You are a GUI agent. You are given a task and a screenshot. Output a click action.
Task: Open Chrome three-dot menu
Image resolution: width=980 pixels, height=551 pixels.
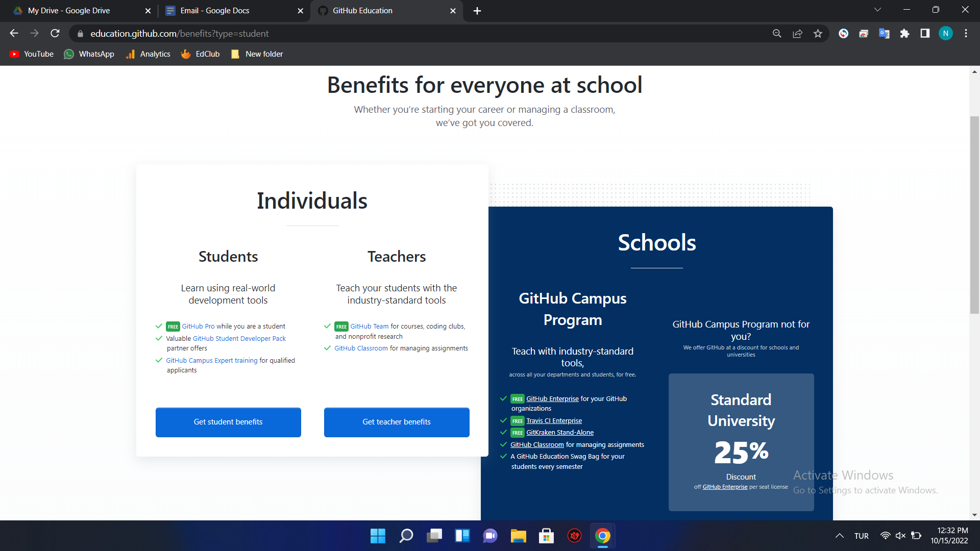pos(966,34)
